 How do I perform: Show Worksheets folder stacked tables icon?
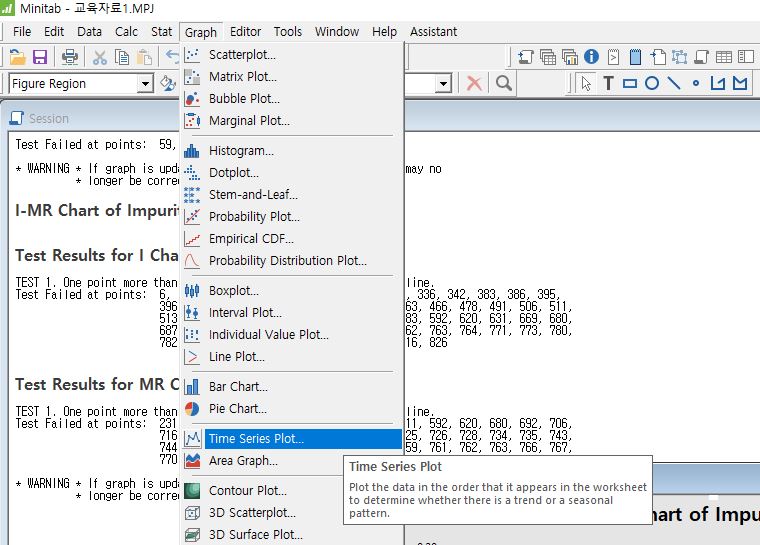[548, 57]
